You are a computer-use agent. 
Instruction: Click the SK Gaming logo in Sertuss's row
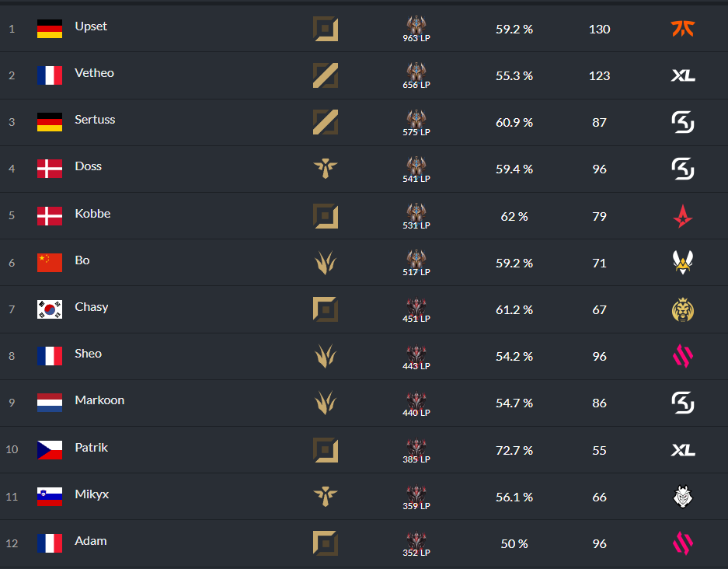coord(682,122)
